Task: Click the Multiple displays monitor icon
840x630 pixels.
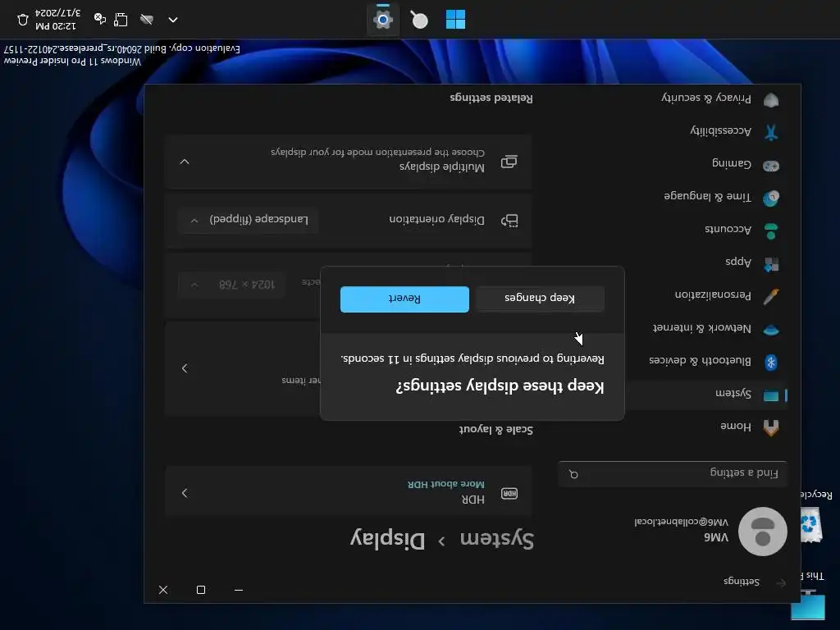Action: click(509, 162)
